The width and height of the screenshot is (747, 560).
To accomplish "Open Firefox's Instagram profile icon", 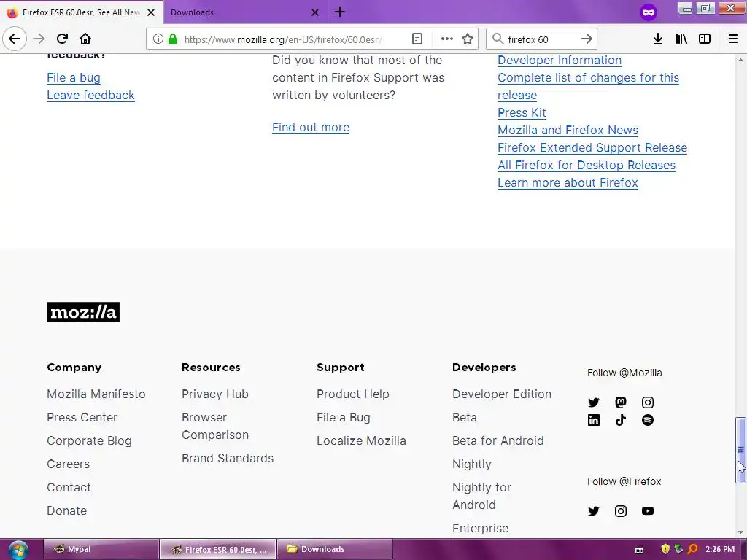I will pyautogui.click(x=621, y=511).
